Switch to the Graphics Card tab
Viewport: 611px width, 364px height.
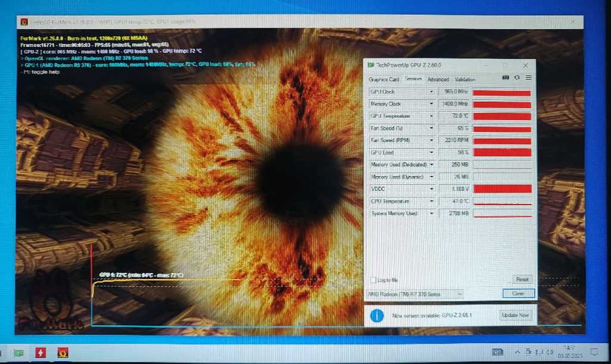[x=384, y=80]
